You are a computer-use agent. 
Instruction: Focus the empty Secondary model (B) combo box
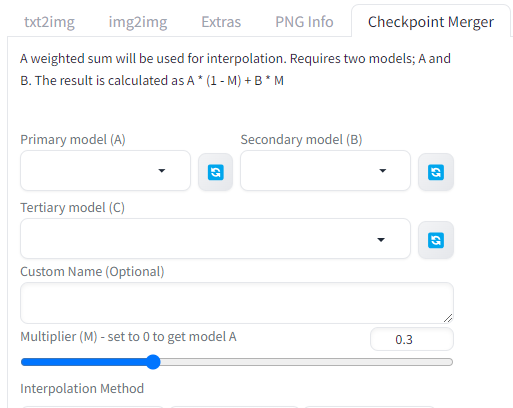325,171
